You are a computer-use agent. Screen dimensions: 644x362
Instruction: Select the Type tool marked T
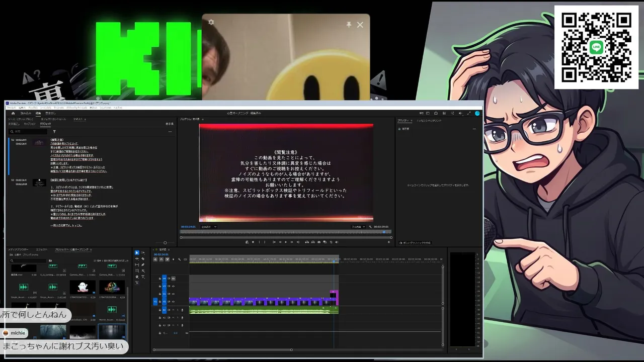[143, 277]
